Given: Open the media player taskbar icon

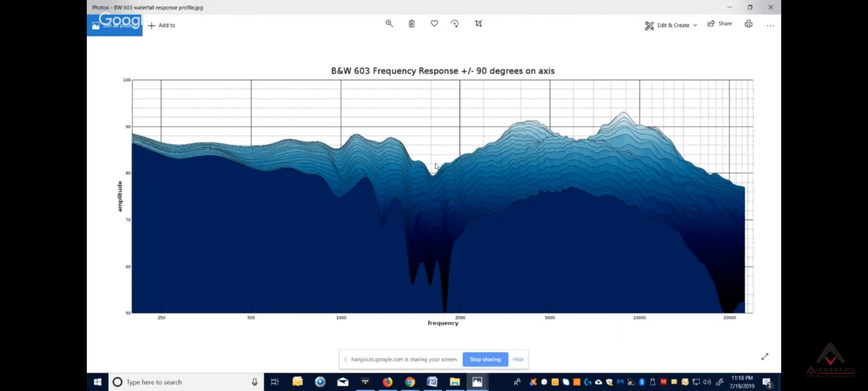Looking at the screenshot, I should pos(320,382).
